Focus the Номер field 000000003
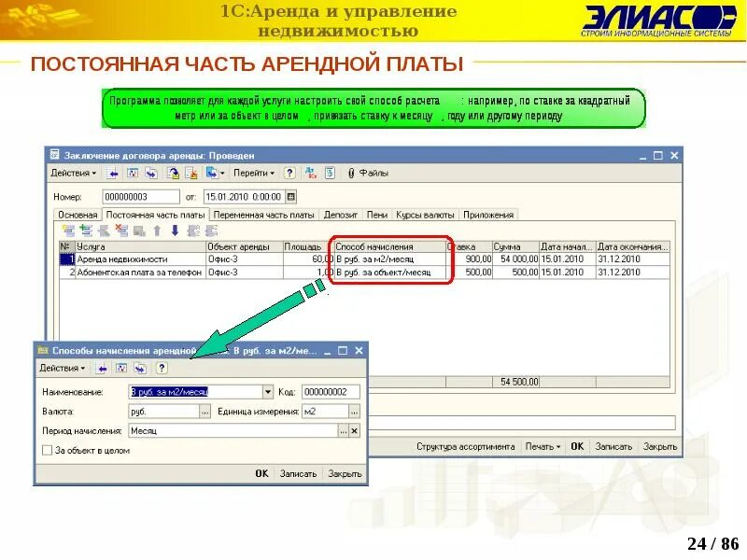Image resolution: width=747 pixels, height=560 pixels. 141,197
